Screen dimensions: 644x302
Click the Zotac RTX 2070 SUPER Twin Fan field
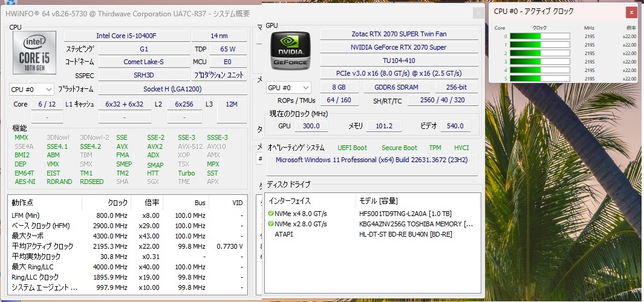[x=399, y=34]
